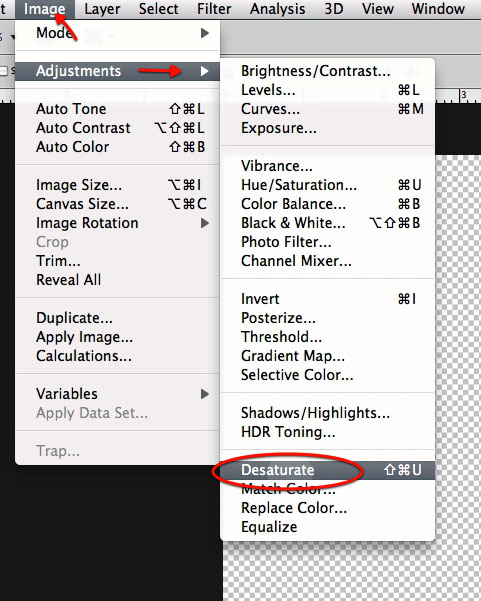481x601 pixels.
Task: Open Color Balance adjustment
Action: click(x=328, y=204)
